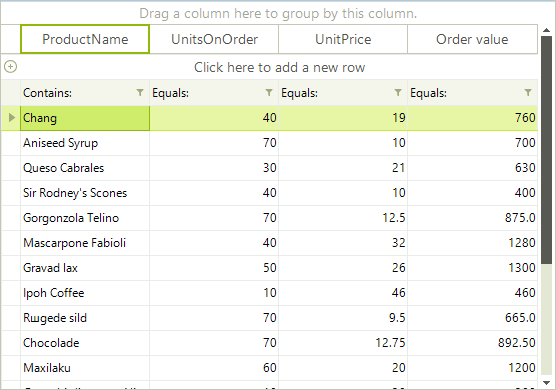Select the Chang product cell
The width and height of the screenshot is (556, 390).
85,118
